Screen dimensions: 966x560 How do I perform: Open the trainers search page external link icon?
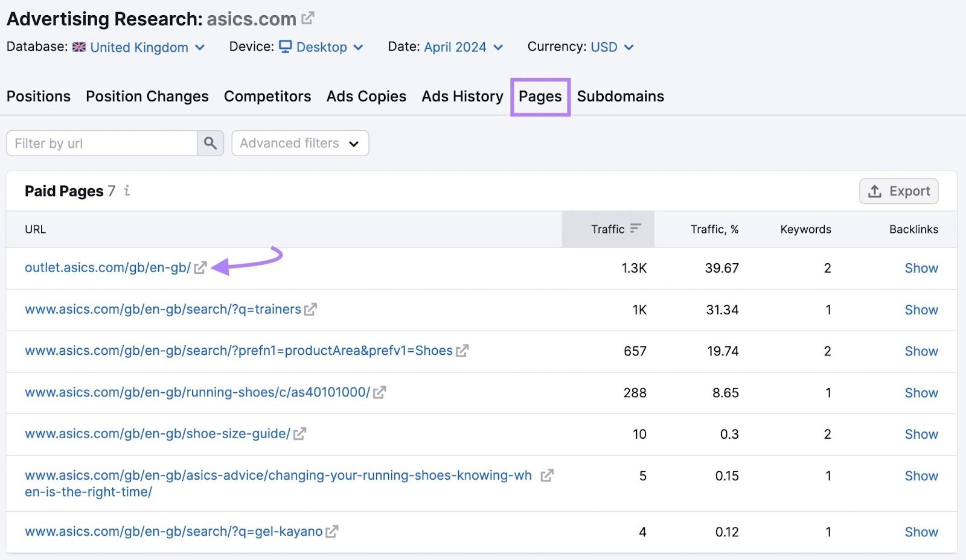coord(311,310)
